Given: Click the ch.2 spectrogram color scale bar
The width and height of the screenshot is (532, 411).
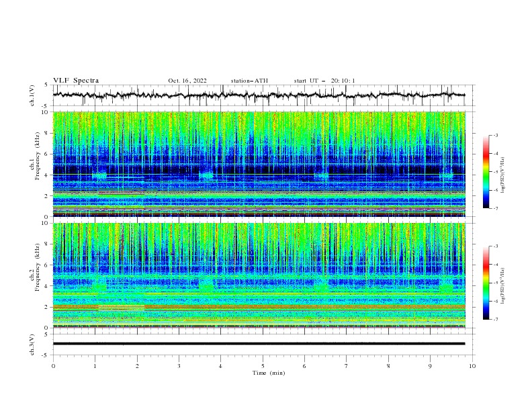Looking at the screenshot, I should pos(486,283).
